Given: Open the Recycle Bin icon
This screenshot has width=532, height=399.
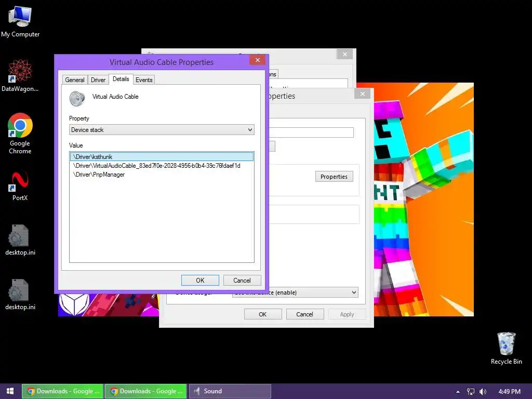Looking at the screenshot, I should (506, 348).
